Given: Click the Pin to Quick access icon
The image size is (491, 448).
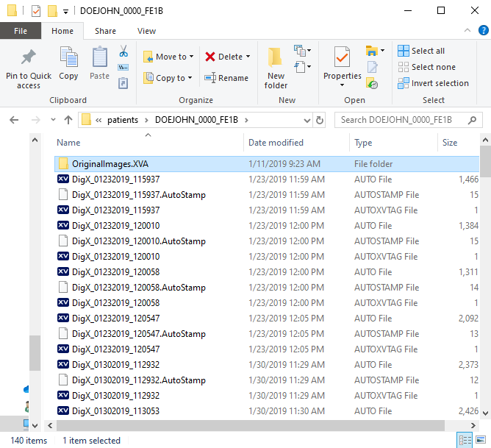Looking at the screenshot, I should [x=29, y=57].
